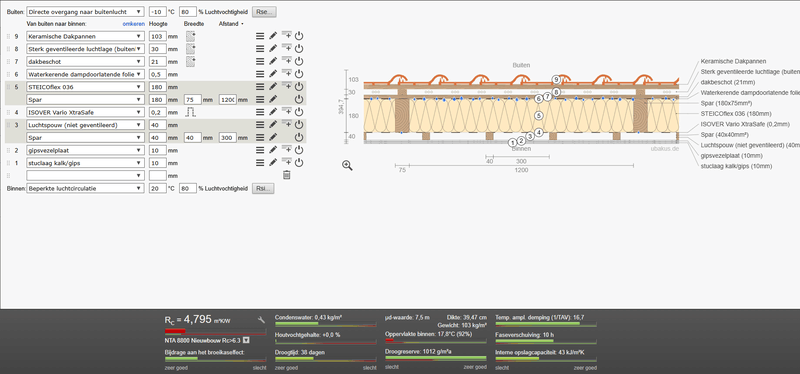Zoom the roof cross-section with magnifier icon
Viewport: 800px width, 374px height.
[x=347, y=165]
